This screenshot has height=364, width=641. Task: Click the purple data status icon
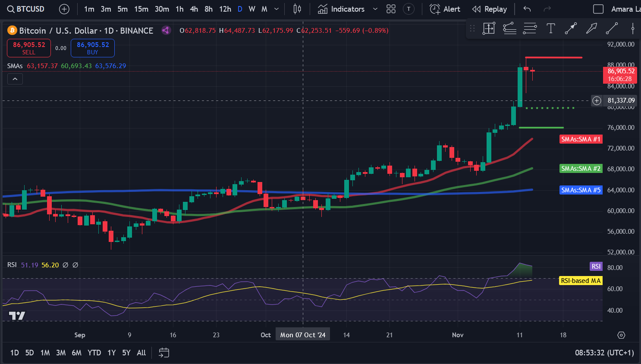click(x=166, y=30)
